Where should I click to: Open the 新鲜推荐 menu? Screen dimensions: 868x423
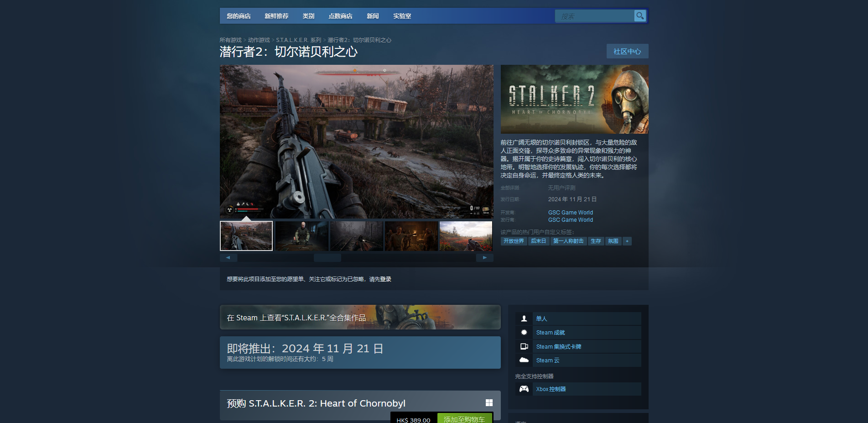[276, 16]
